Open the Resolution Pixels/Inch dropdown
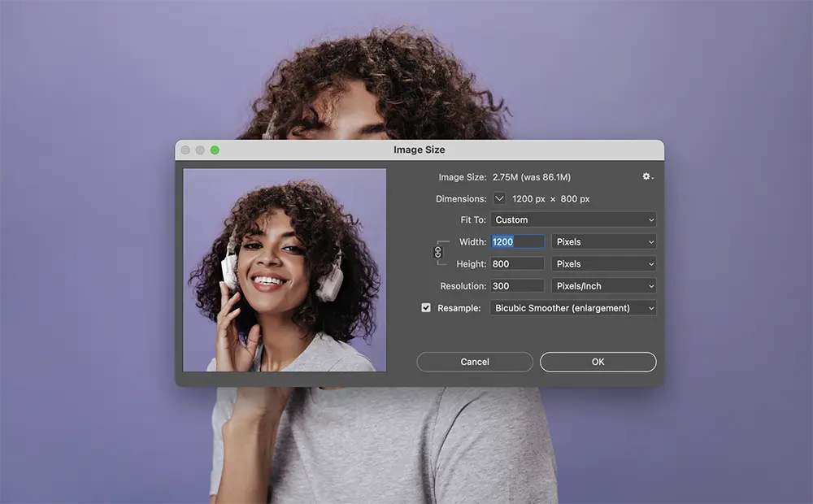The width and height of the screenshot is (813, 504). 603,285
